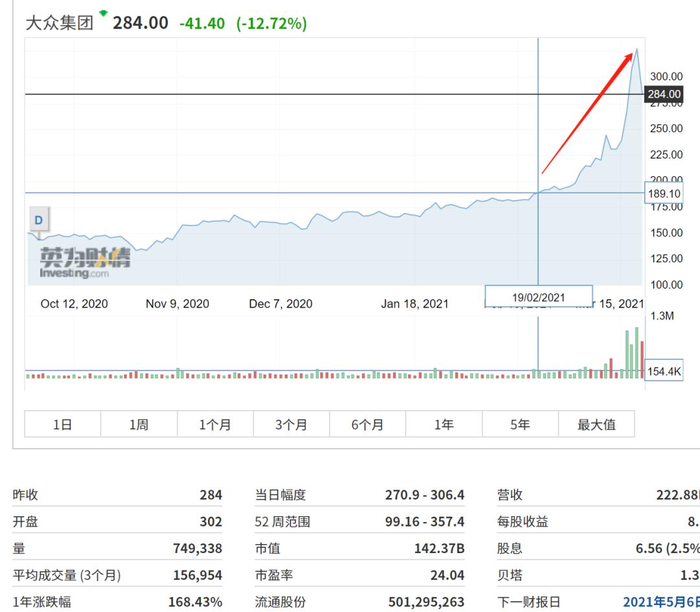The width and height of the screenshot is (700, 612).
Task: Click the 300.00 y-axis label
Action: pyautogui.click(x=666, y=76)
